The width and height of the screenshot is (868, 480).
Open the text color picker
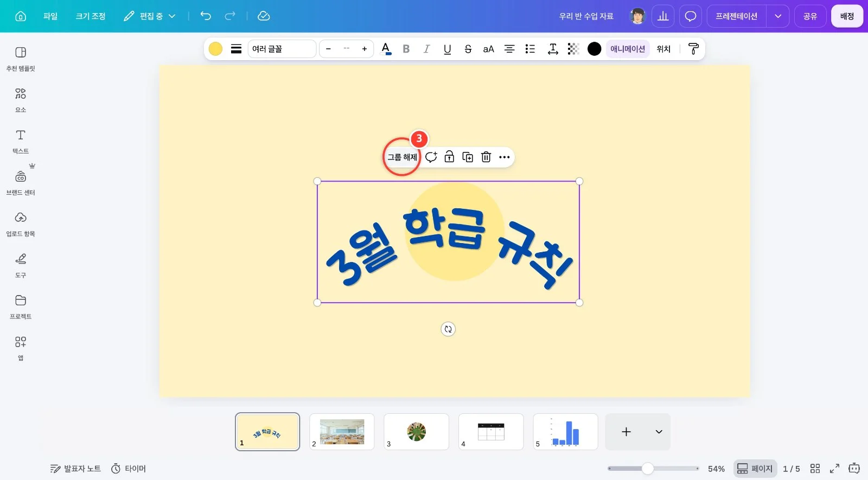[386, 49]
